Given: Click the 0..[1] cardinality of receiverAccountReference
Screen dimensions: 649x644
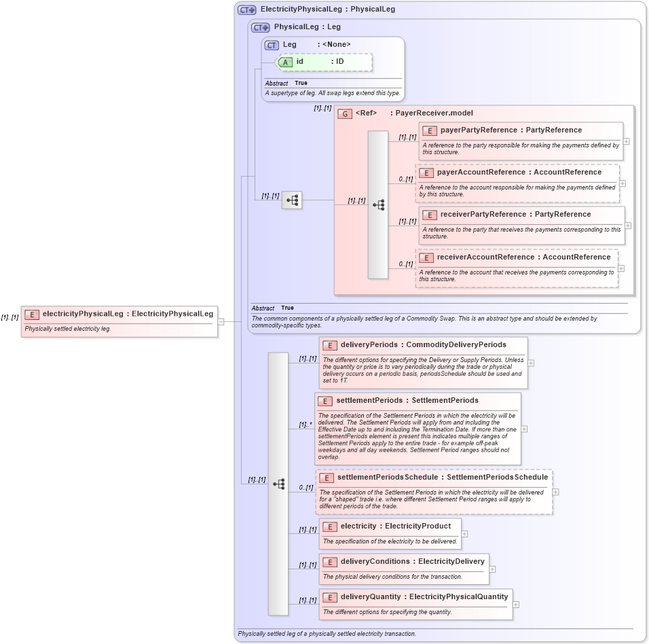Looking at the screenshot, I should [x=406, y=264].
